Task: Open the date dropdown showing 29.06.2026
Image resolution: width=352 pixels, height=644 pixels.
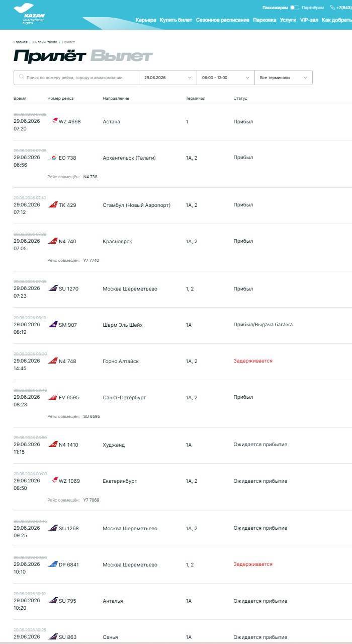Action: [167, 78]
